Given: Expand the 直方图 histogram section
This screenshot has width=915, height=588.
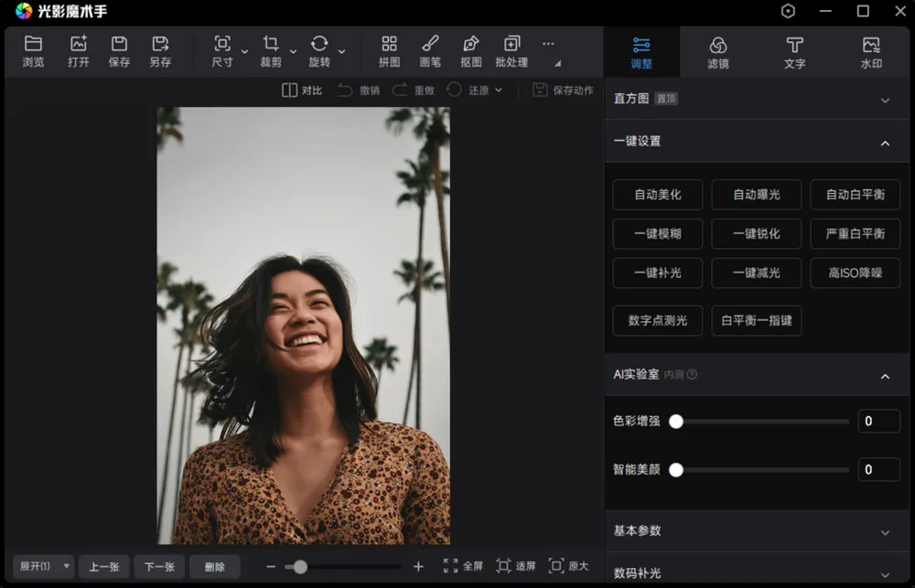Looking at the screenshot, I should tap(885, 100).
